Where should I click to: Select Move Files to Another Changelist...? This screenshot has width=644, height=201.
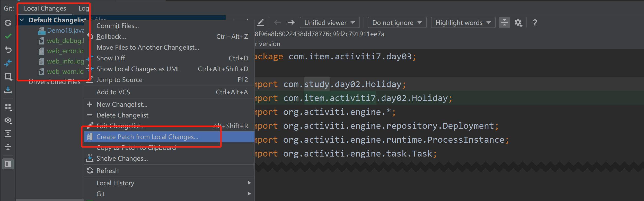coord(169,47)
